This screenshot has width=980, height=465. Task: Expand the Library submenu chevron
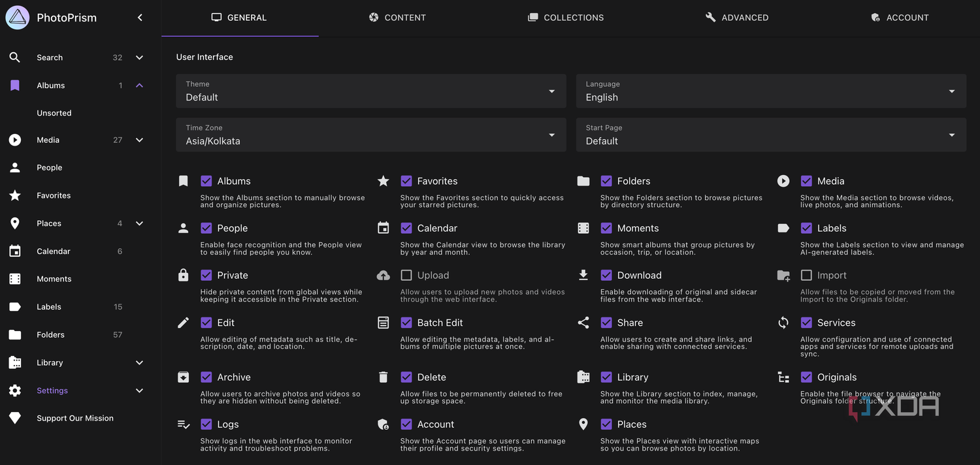[139, 362]
